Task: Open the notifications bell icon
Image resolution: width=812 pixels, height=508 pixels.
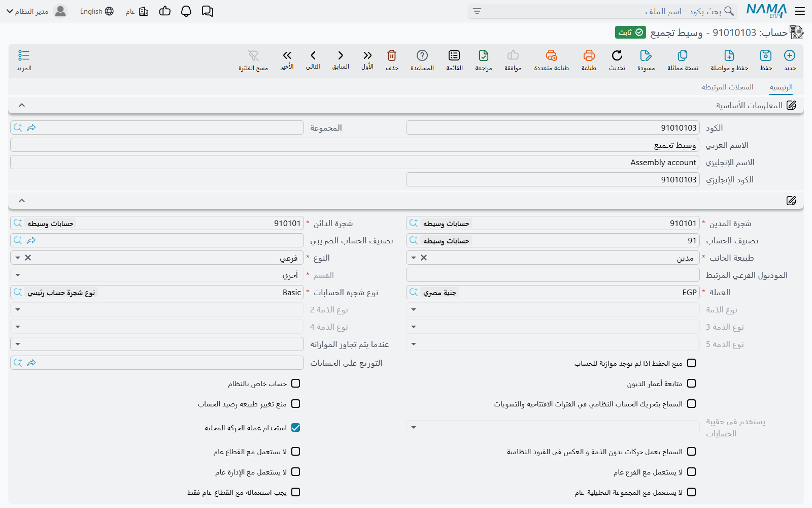Action: pos(186,11)
